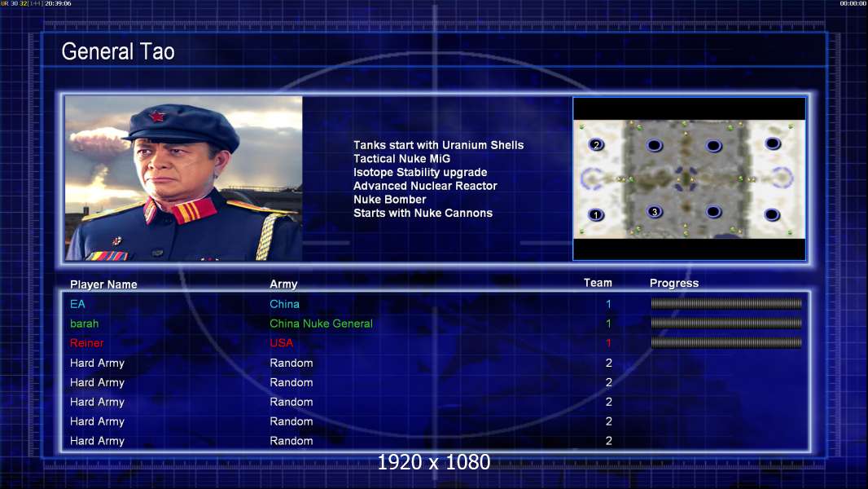Click the China army entry for EA
The height and width of the screenshot is (489, 868).
pos(284,304)
